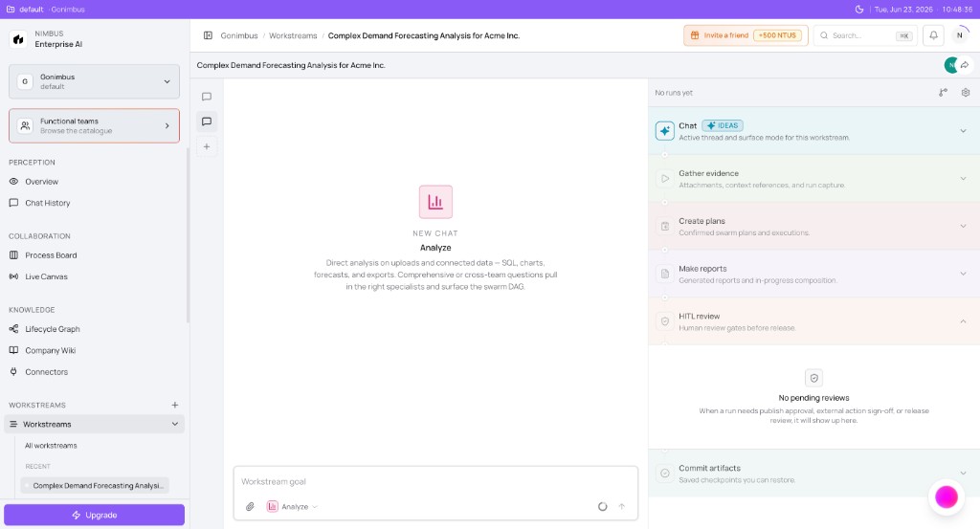The height and width of the screenshot is (529, 980).
Task: Go to Gonimbus breadcrumb
Action: (238, 35)
